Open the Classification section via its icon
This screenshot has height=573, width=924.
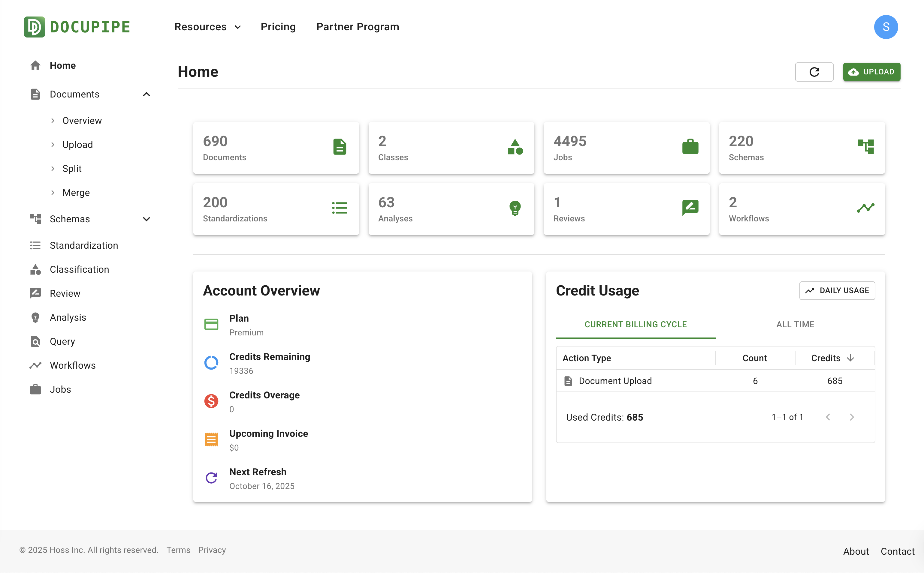(35, 269)
